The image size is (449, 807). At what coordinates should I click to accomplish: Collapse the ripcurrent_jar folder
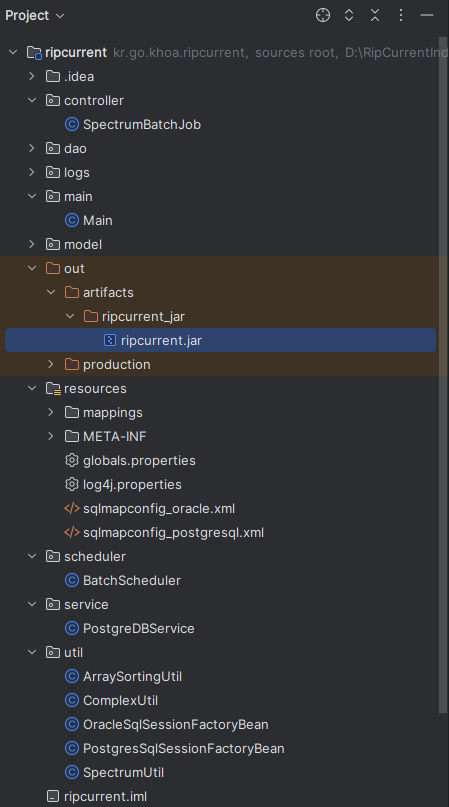tap(70, 317)
